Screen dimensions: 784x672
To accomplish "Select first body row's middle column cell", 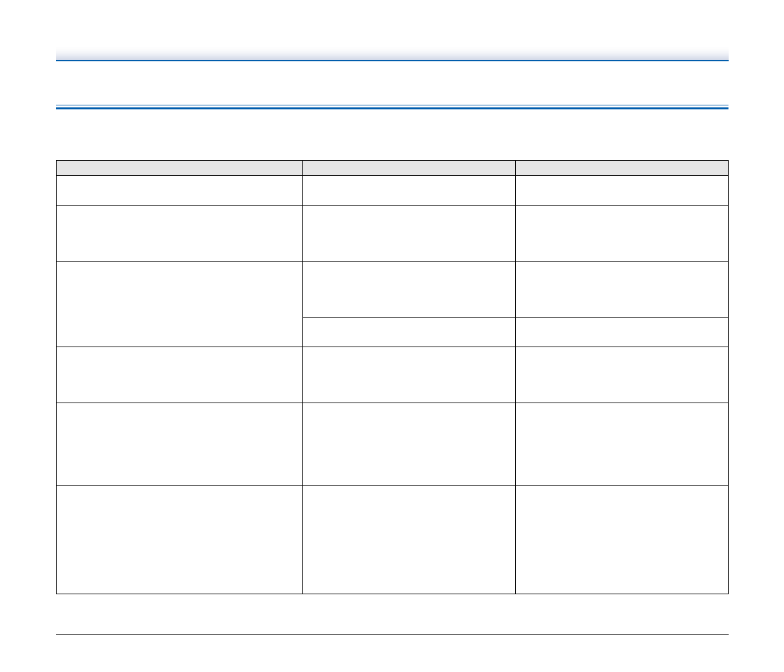I will pyautogui.click(x=408, y=190).
